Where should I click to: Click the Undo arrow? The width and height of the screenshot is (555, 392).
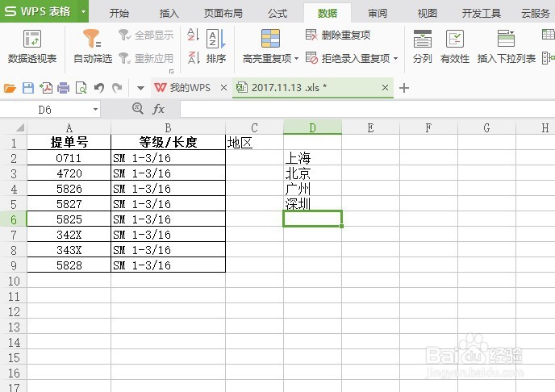pyautogui.click(x=99, y=88)
